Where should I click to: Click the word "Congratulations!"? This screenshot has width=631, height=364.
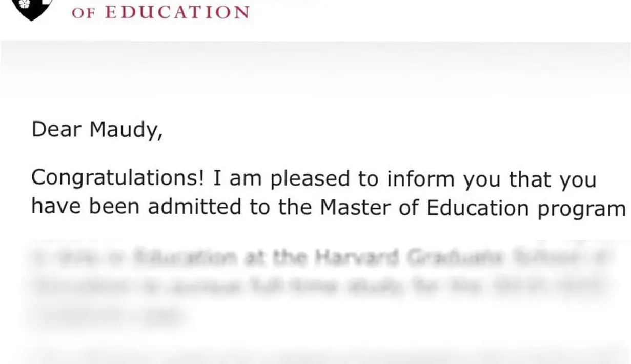(118, 179)
